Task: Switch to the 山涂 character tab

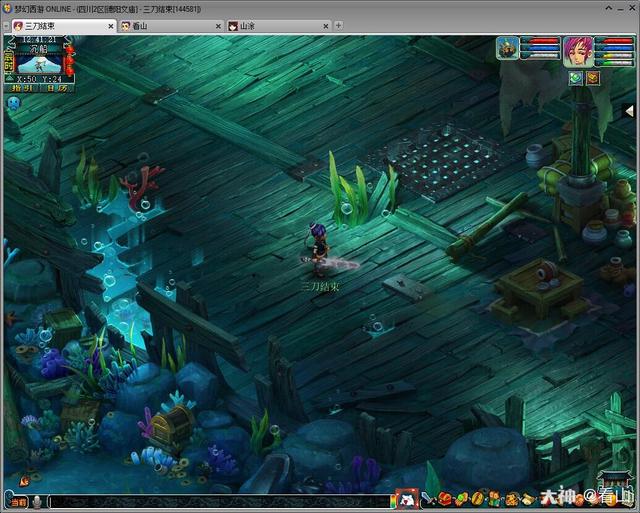Action: pos(279,26)
